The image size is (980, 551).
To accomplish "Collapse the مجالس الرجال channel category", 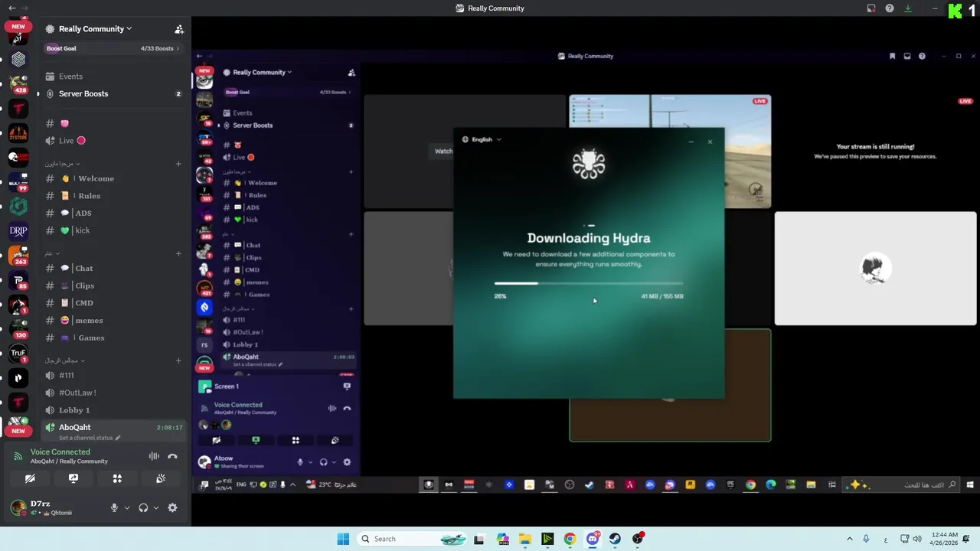I will coord(65,360).
